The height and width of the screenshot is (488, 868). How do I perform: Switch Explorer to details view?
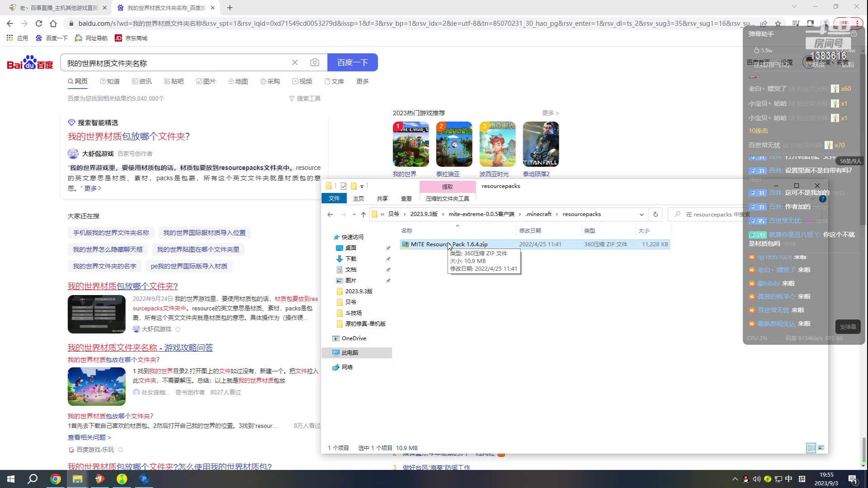pos(811,448)
